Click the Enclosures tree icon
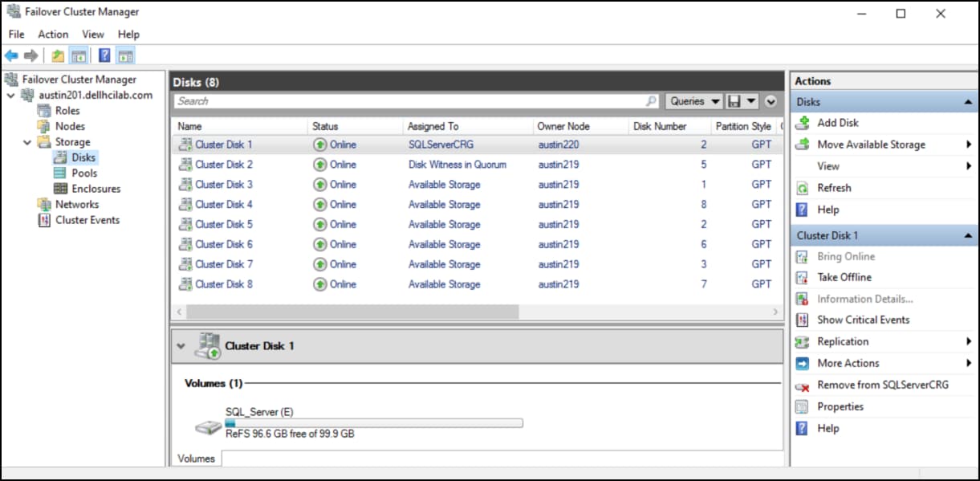 (x=59, y=189)
